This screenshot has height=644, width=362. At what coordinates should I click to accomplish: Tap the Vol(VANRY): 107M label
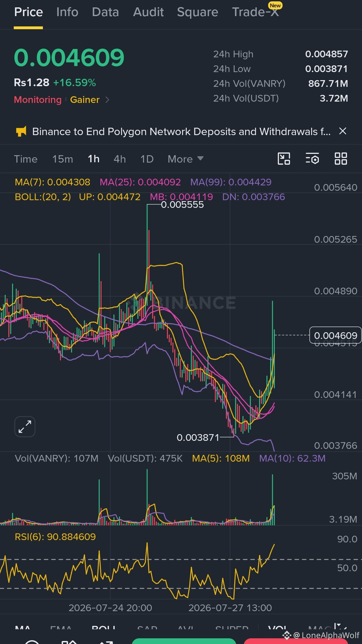pyautogui.click(x=57, y=458)
